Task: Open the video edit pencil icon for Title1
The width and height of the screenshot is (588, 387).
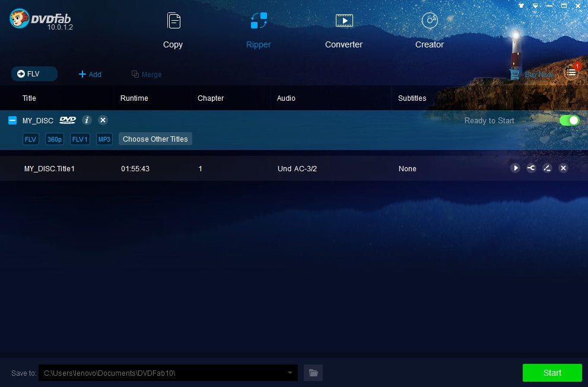Action: point(547,168)
